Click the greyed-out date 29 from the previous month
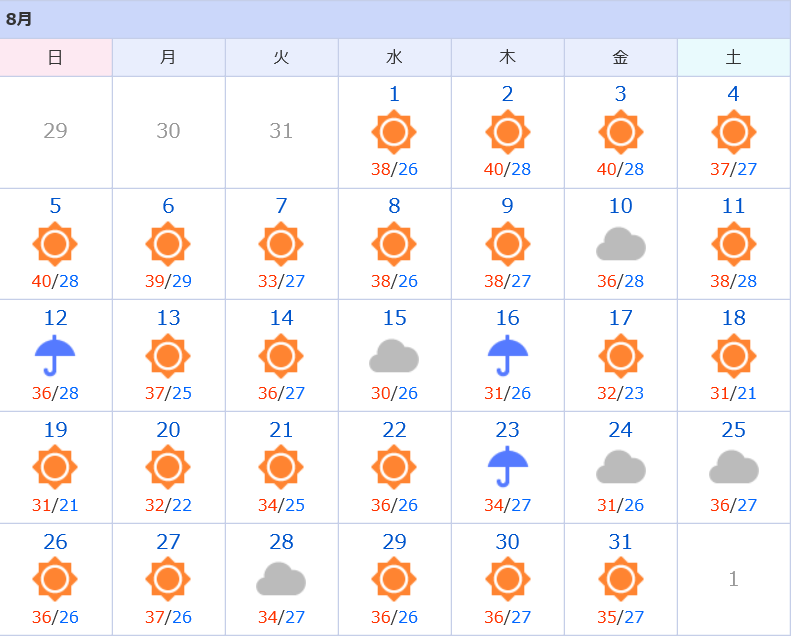791x636 pixels. pyautogui.click(x=55, y=131)
